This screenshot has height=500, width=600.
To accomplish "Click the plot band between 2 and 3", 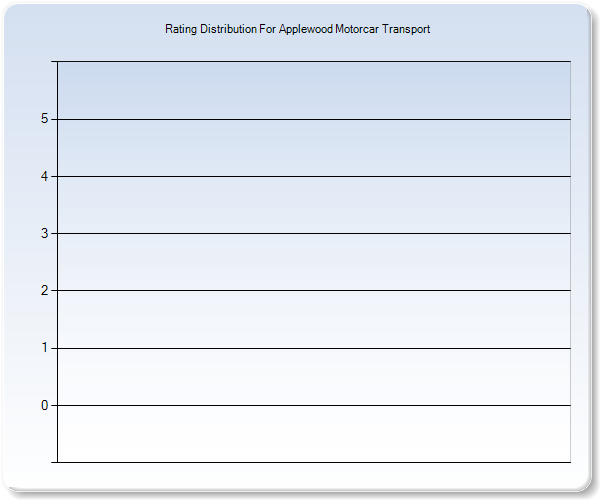I will tap(314, 262).
